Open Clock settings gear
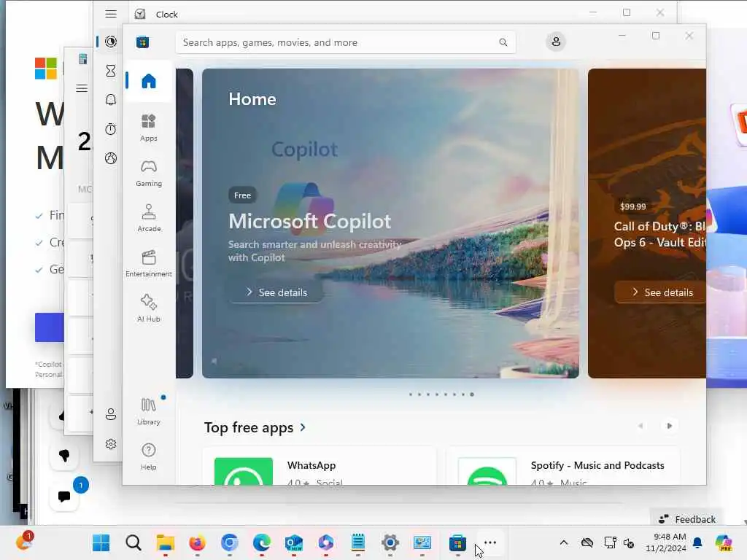The width and height of the screenshot is (747, 560). pos(111,444)
